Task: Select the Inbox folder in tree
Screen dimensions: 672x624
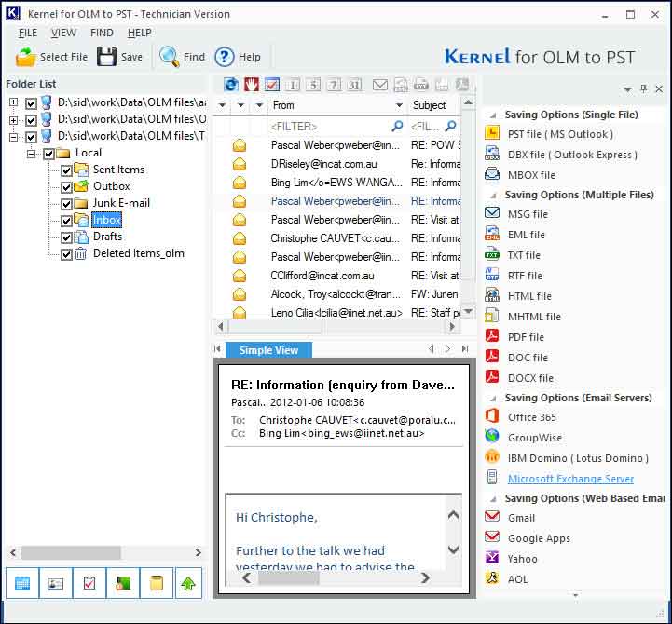Action: [x=106, y=220]
